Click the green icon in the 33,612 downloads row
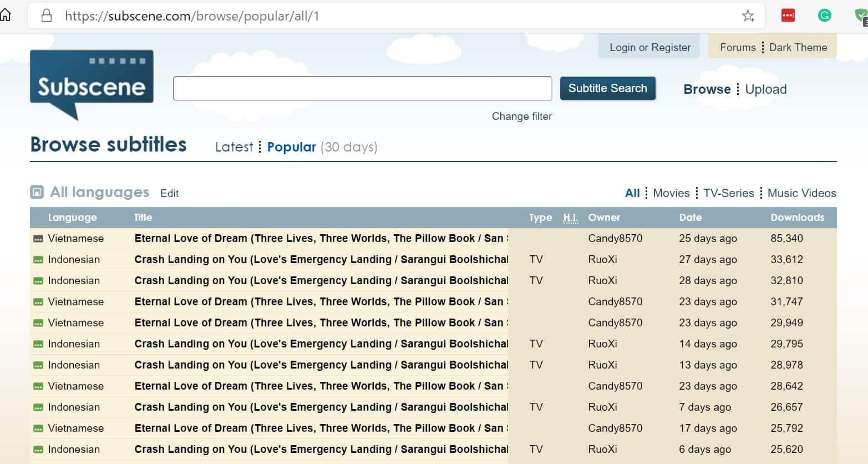The height and width of the screenshot is (464, 868). [x=38, y=260]
